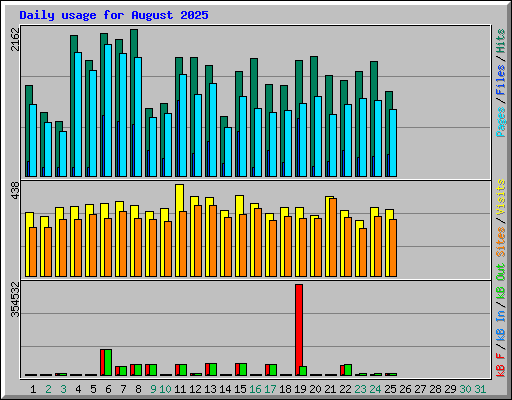
Task: Select the day 1 label on the axis
Action: 33,389
